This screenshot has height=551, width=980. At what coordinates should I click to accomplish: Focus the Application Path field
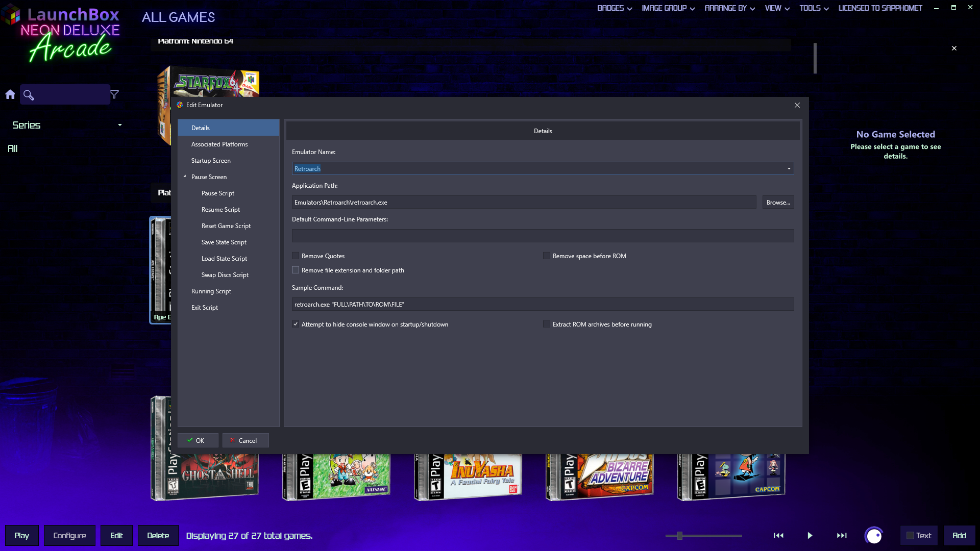point(524,202)
